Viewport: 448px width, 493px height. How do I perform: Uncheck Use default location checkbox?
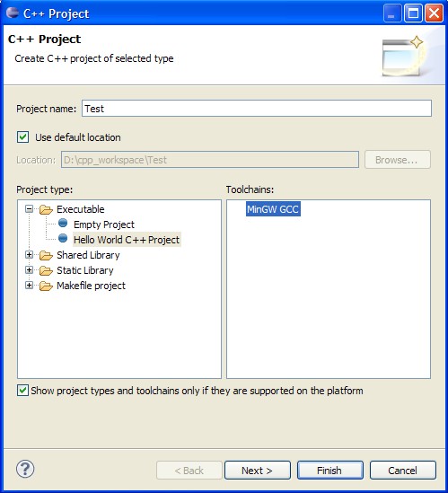tap(23, 137)
